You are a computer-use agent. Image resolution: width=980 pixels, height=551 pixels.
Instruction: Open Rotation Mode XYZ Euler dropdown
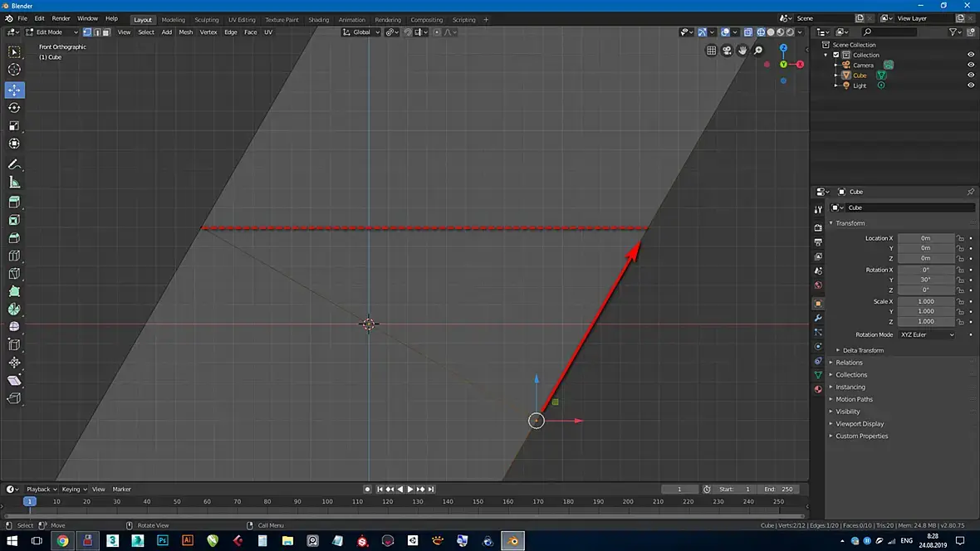click(x=927, y=335)
